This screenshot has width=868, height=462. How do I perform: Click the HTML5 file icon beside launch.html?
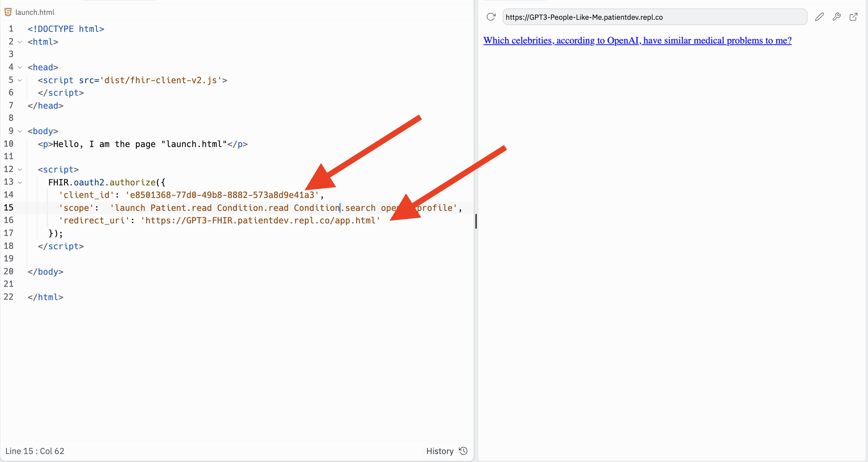coord(8,12)
